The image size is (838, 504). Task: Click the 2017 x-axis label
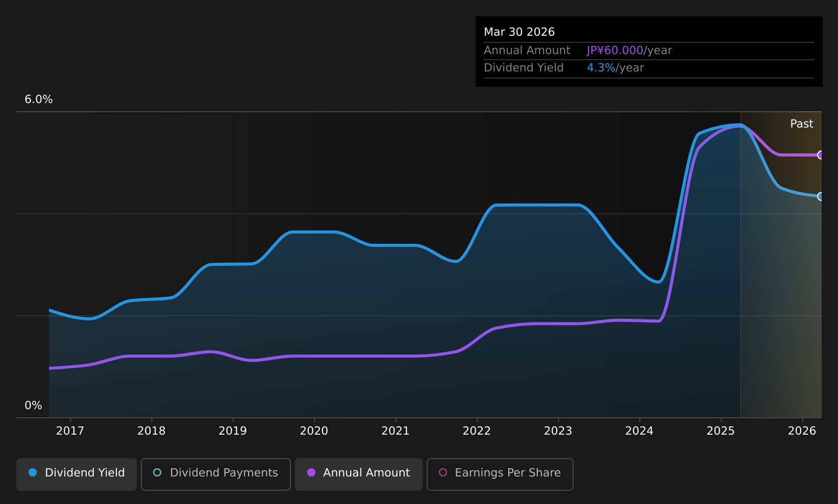[70, 431]
